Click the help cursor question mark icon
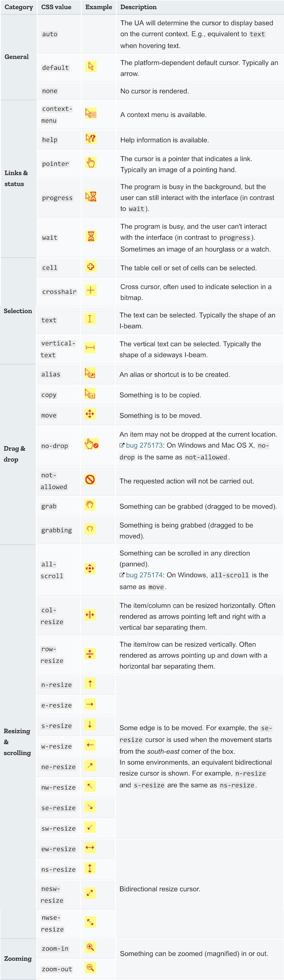The height and width of the screenshot is (980, 284). tap(90, 139)
